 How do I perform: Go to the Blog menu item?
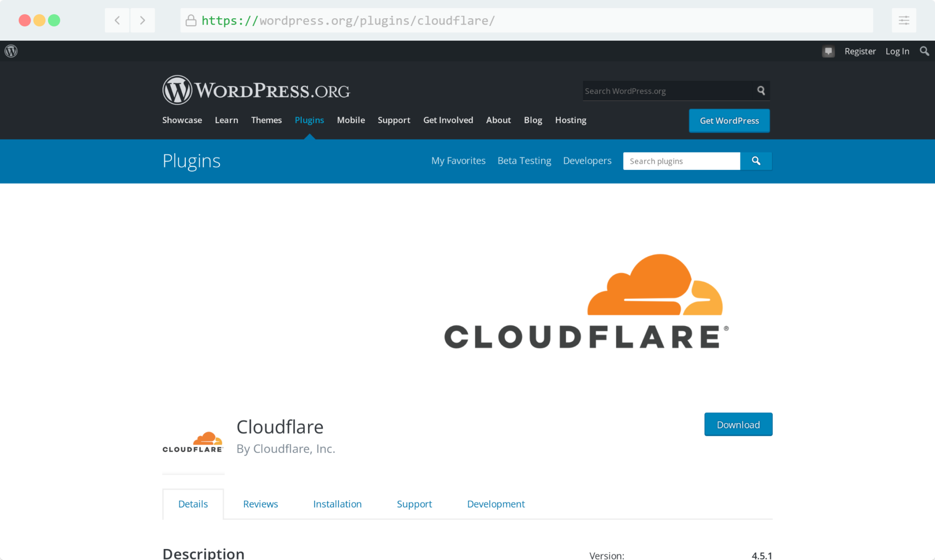point(533,120)
